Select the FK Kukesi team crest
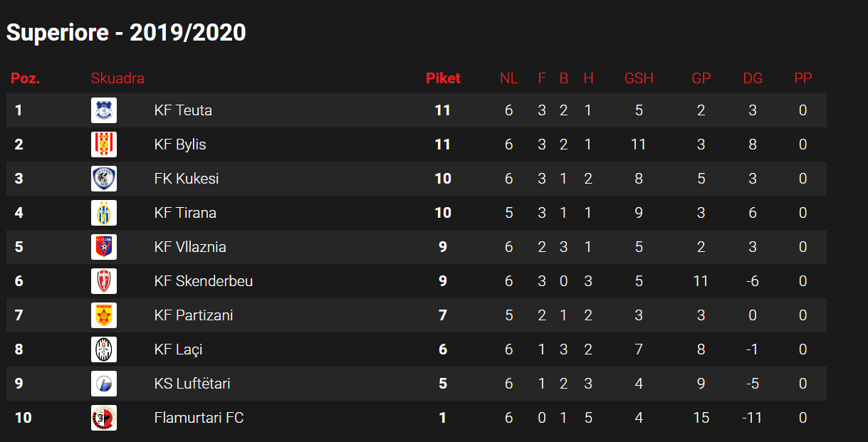The height and width of the screenshot is (442, 868). point(104,179)
